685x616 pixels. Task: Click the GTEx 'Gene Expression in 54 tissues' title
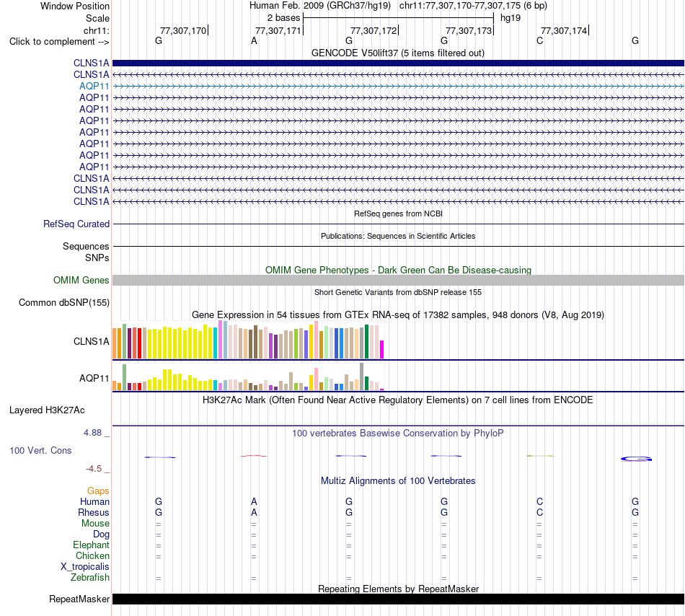[398, 314]
